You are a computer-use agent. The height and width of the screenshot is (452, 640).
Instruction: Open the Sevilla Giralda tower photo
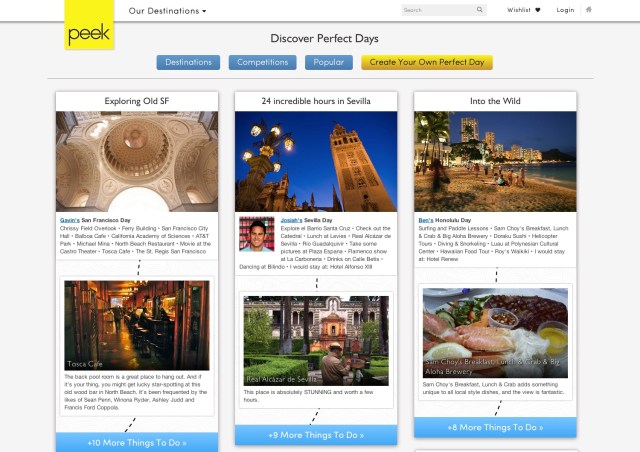(316, 161)
